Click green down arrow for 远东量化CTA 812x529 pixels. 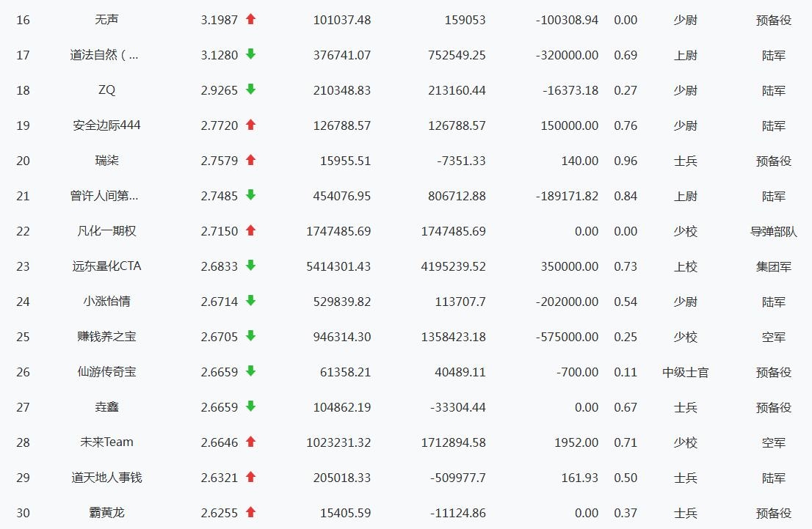pyautogui.click(x=250, y=266)
